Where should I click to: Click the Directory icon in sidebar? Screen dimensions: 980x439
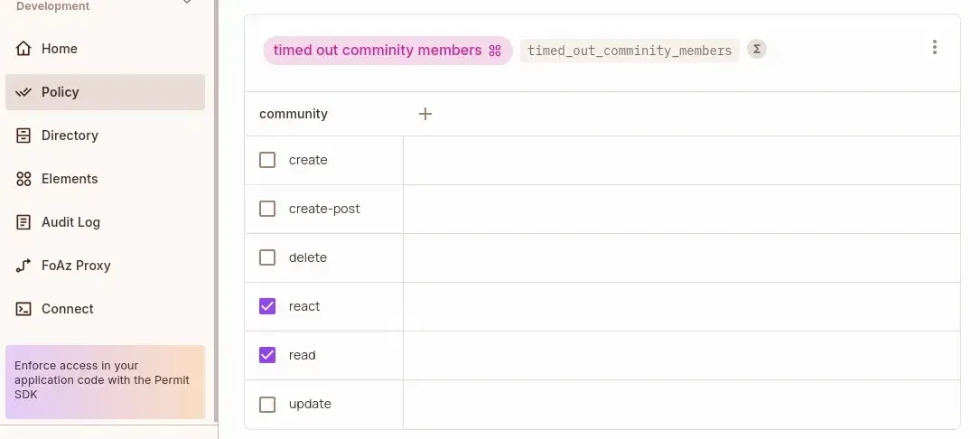[23, 135]
